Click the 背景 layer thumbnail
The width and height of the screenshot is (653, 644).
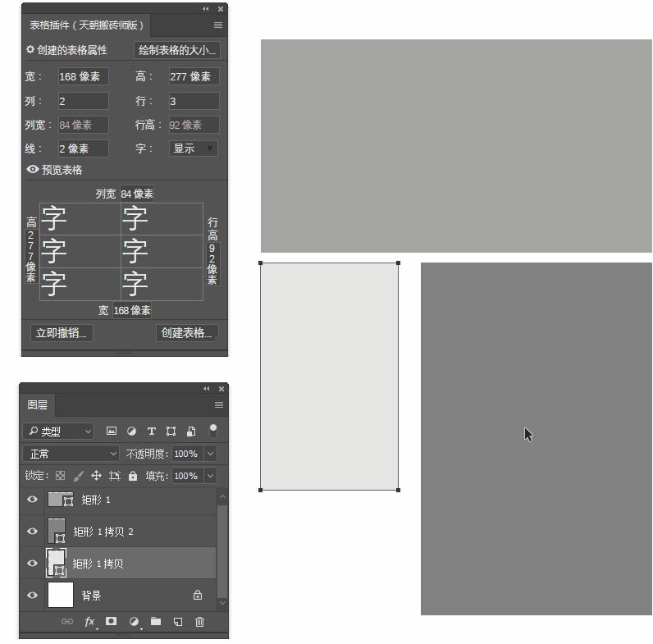61,595
